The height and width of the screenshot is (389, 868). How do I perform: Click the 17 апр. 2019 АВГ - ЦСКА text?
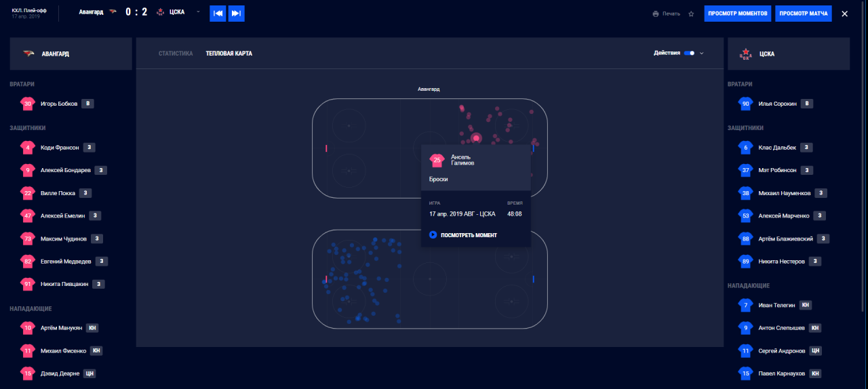(462, 214)
